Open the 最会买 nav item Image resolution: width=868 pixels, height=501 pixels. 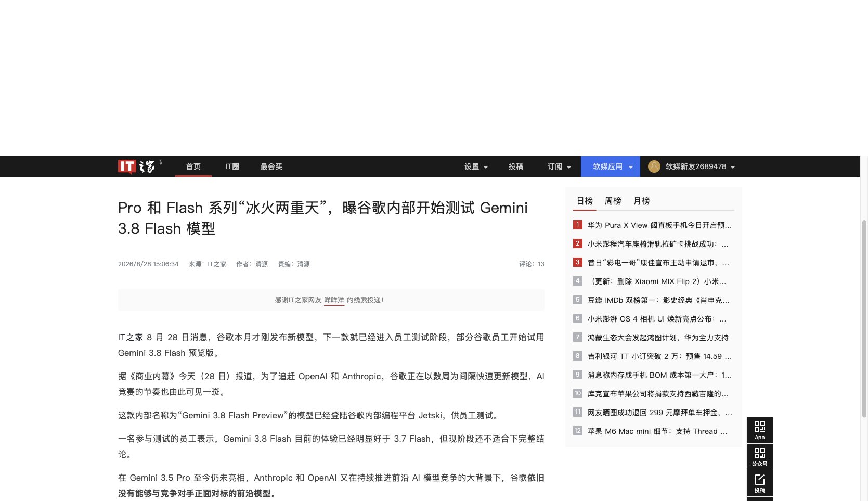pyautogui.click(x=271, y=166)
